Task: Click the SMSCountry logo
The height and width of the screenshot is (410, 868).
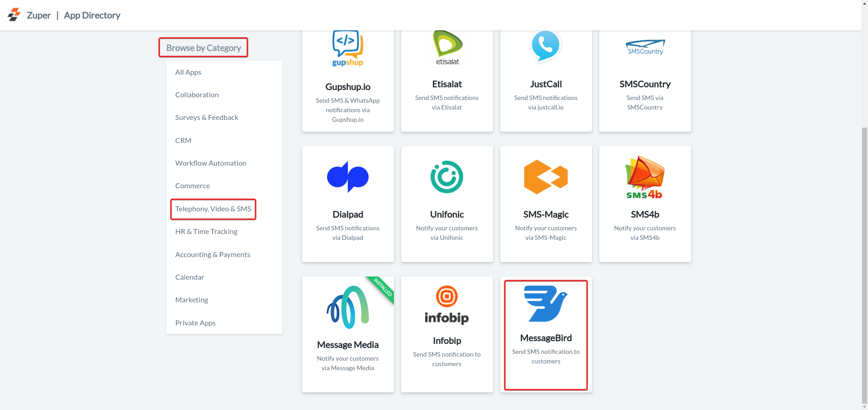Action: [645, 47]
